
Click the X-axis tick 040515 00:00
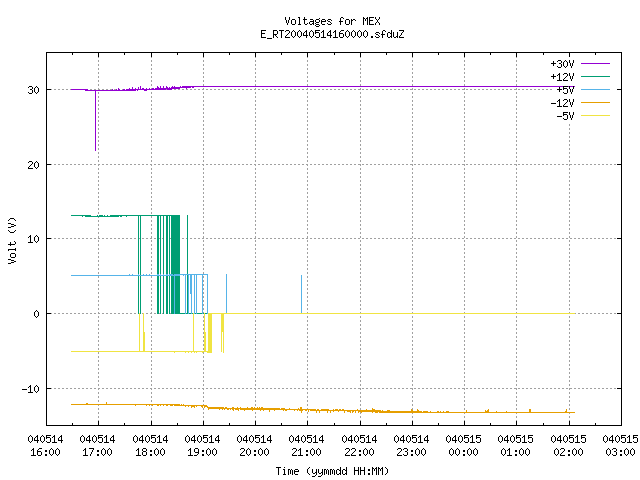tap(464, 446)
